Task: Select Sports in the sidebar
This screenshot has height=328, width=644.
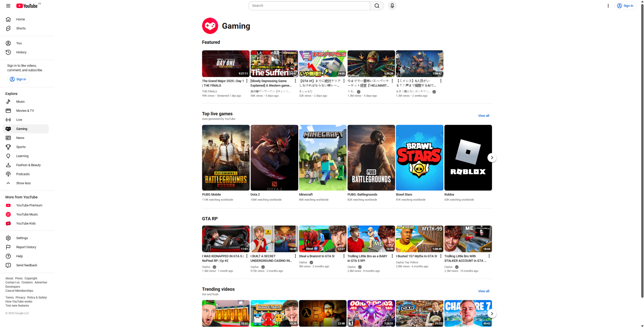Action: coord(21,147)
